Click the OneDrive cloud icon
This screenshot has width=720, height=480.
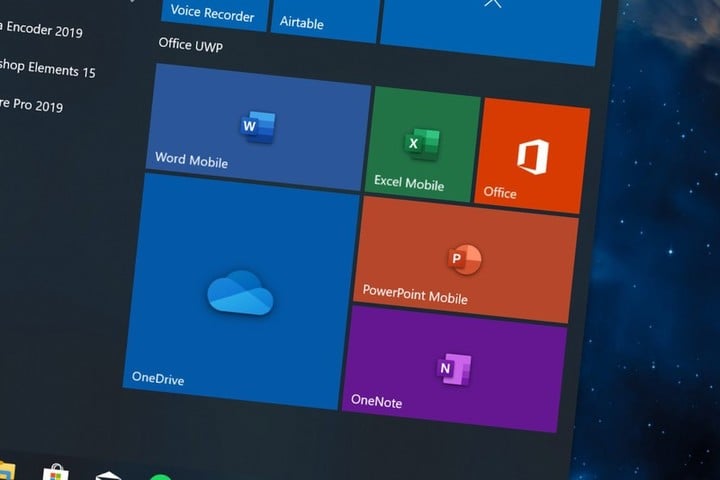(x=241, y=295)
